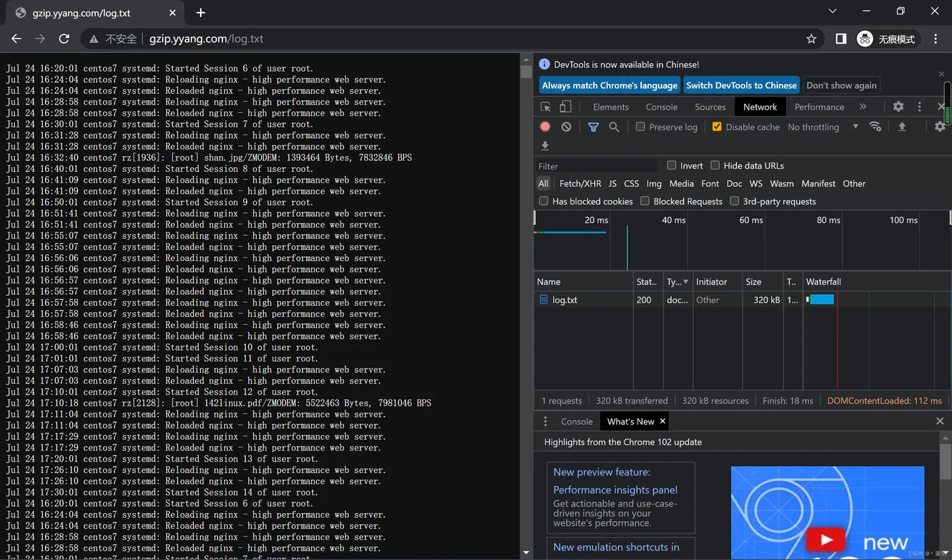
Task: Click the browser back arrow
Action: click(16, 39)
